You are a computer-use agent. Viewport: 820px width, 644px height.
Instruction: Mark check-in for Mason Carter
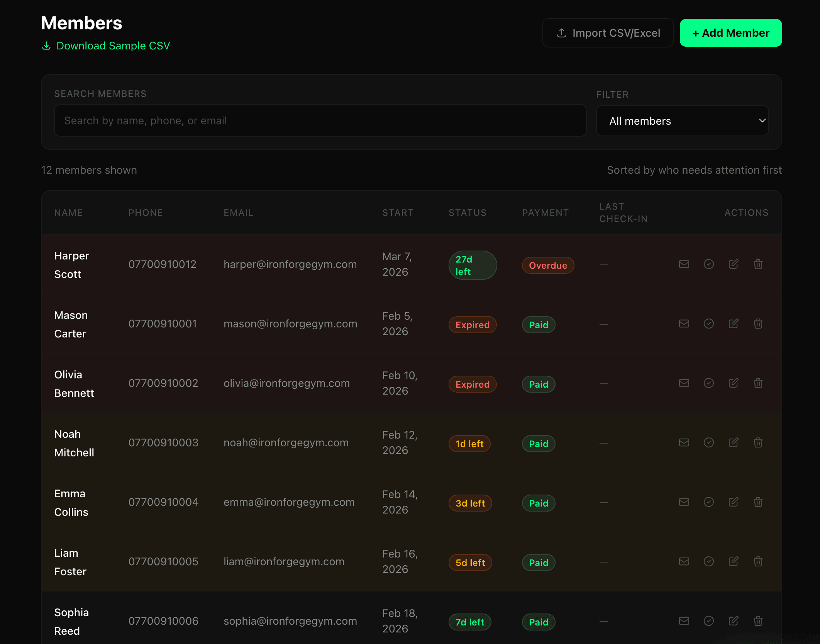(709, 324)
